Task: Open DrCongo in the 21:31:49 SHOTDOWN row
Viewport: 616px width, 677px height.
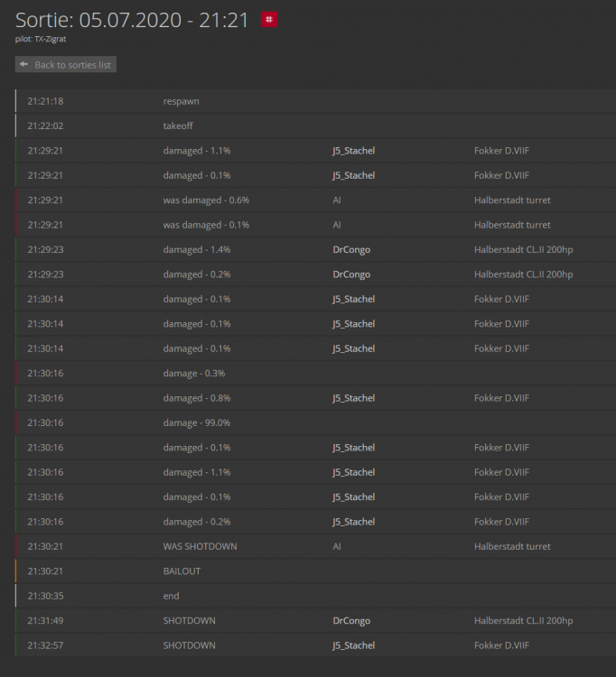Action: (351, 621)
